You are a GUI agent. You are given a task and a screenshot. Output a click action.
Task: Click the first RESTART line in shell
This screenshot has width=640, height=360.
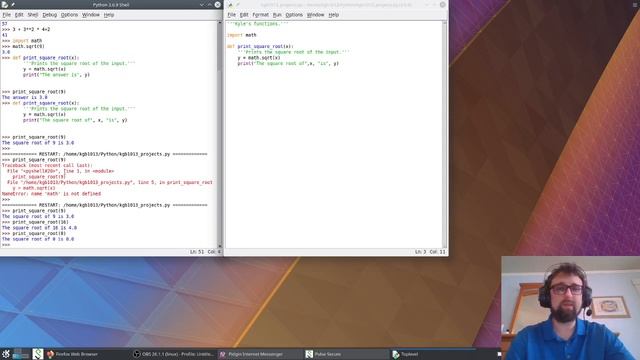[104, 154]
